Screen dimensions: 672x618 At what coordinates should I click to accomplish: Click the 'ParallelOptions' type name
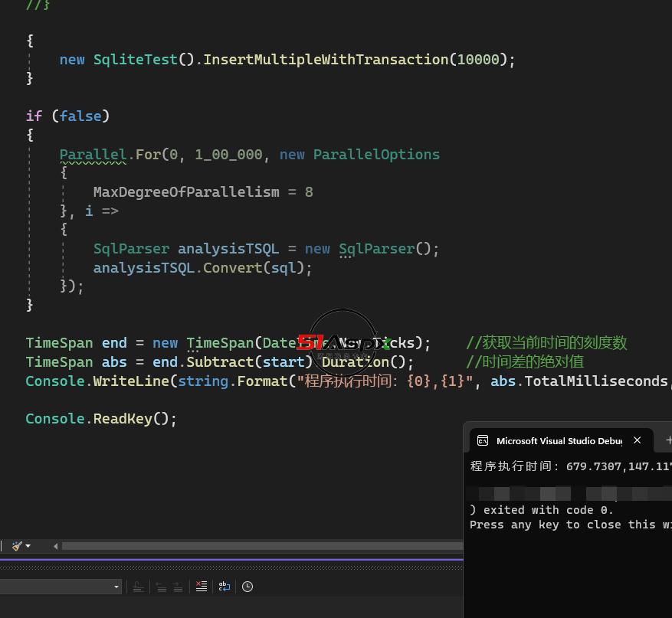point(376,155)
